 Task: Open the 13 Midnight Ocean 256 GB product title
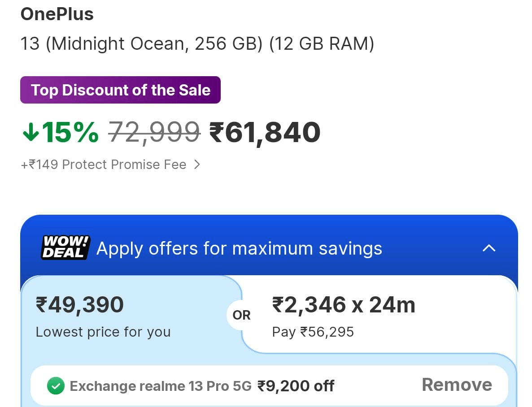tap(197, 43)
